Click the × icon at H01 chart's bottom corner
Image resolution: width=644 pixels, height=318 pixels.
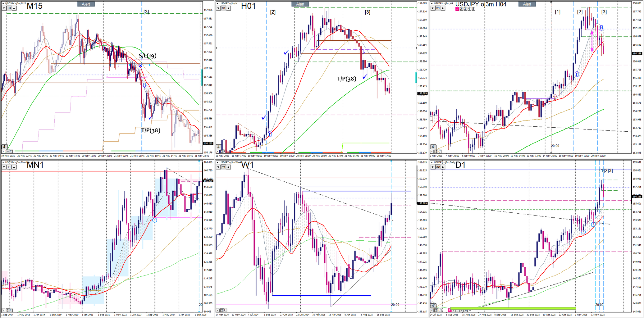point(218,151)
